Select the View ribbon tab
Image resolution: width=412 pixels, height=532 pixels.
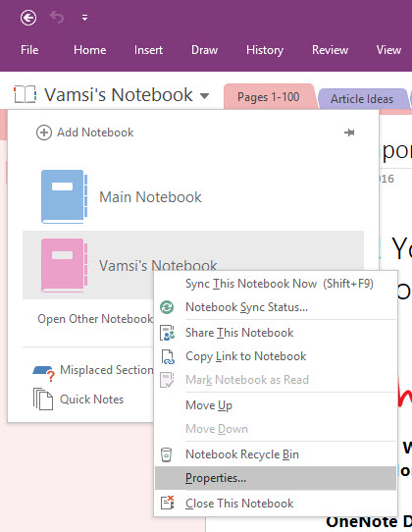tap(388, 50)
